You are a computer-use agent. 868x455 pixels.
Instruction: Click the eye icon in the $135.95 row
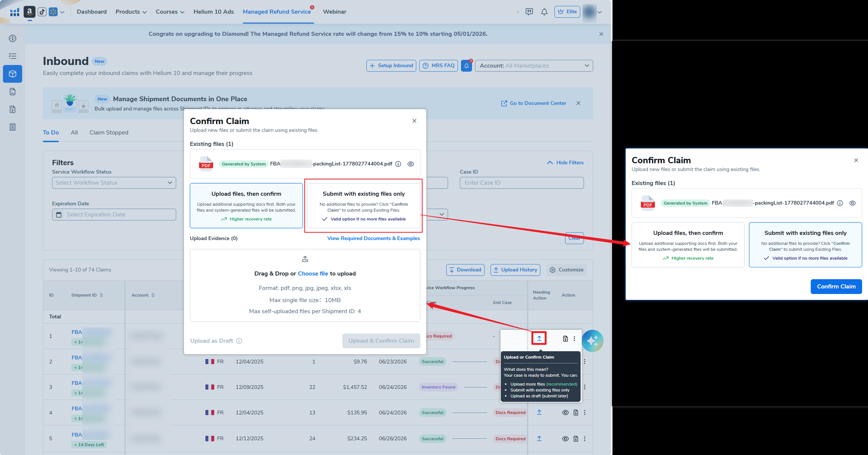click(x=565, y=413)
